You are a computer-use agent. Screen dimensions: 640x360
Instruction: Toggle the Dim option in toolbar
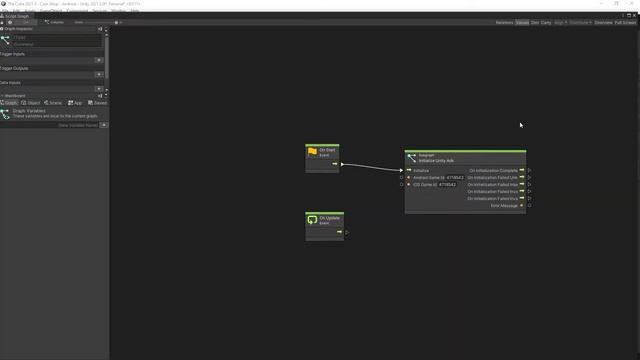point(535,22)
